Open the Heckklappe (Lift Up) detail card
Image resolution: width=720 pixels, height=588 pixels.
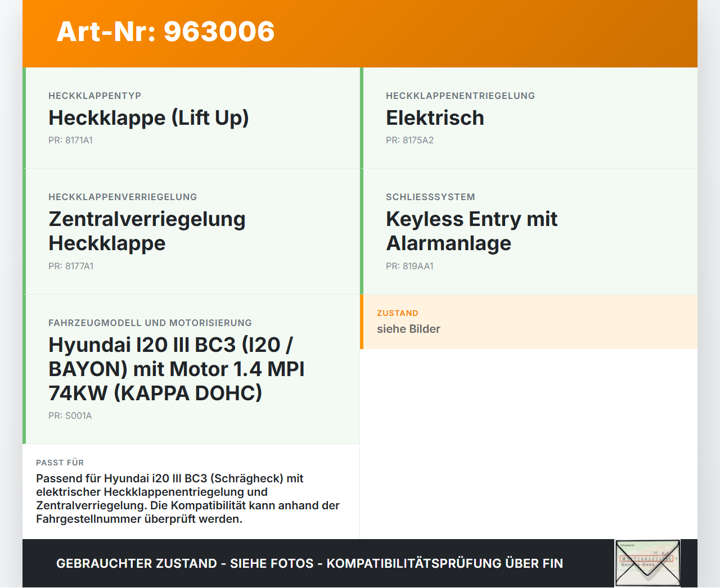tap(191, 118)
